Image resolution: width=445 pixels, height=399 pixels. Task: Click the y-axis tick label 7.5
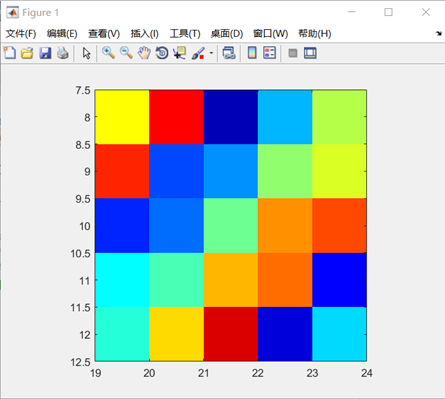(x=83, y=90)
